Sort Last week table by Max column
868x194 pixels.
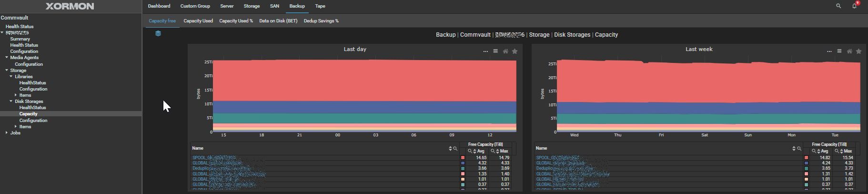point(841,151)
